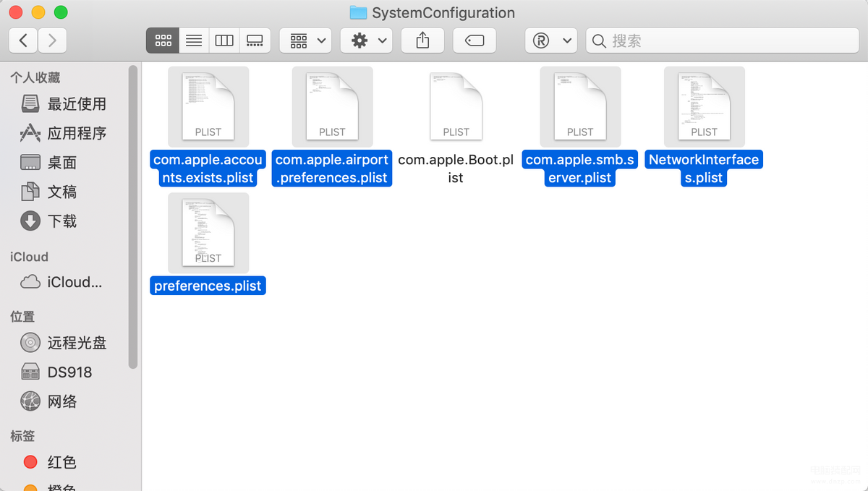The height and width of the screenshot is (491, 868).
Task: Switch to gallery view
Action: 255,40
